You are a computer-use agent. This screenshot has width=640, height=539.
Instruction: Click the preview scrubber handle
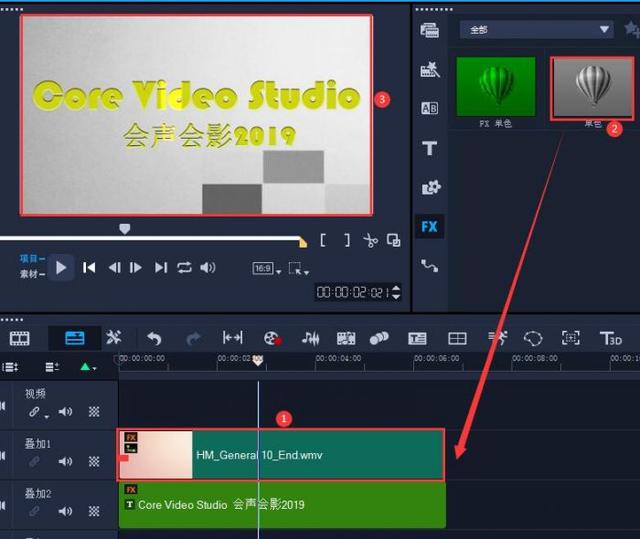pyautogui.click(x=124, y=229)
